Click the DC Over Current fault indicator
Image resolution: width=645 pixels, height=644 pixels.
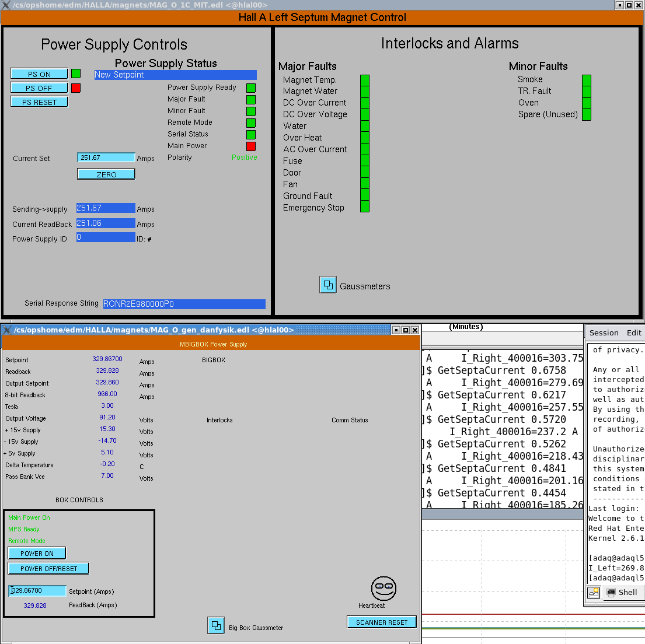tap(364, 103)
